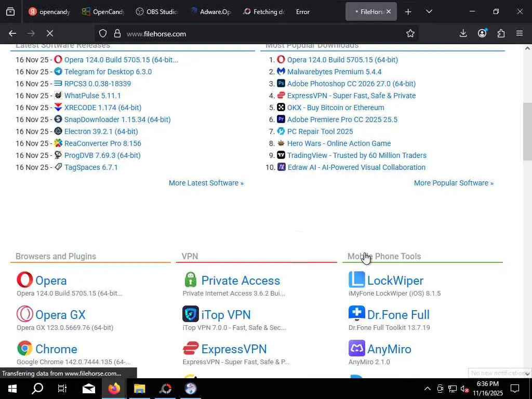The width and height of the screenshot is (532, 399).
Task: Click the Chrome logo icon
Action: click(25, 349)
